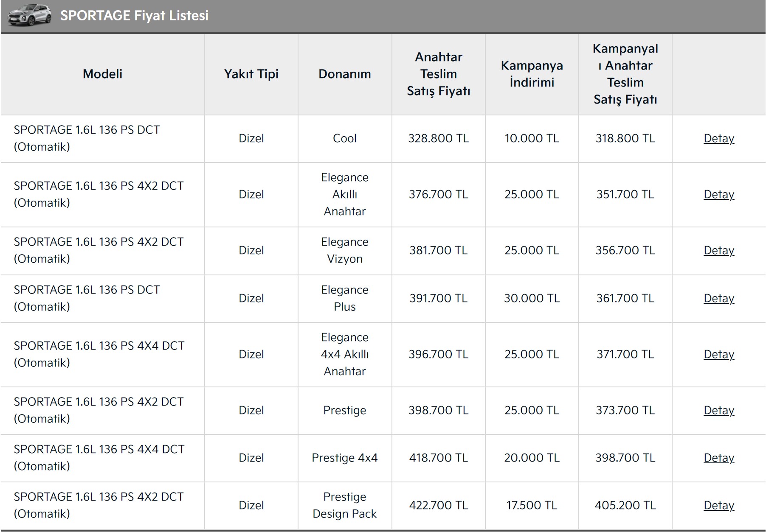
Task: Click the Donanım column header
Action: [344, 74]
